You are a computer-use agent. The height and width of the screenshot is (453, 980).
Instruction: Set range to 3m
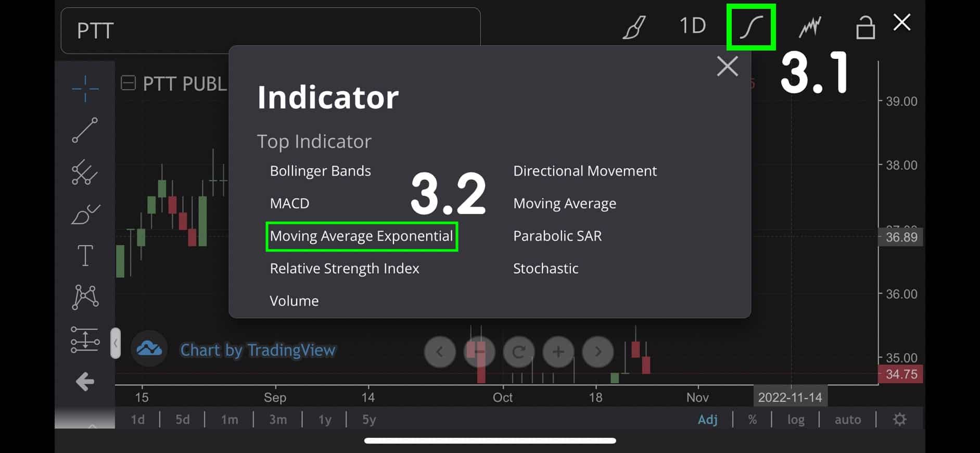click(278, 419)
